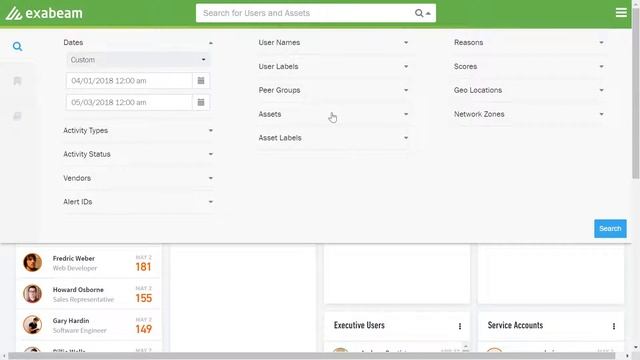640x360 pixels.
Task: Click the search magnifier icon in search bar
Action: coord(419,13)
